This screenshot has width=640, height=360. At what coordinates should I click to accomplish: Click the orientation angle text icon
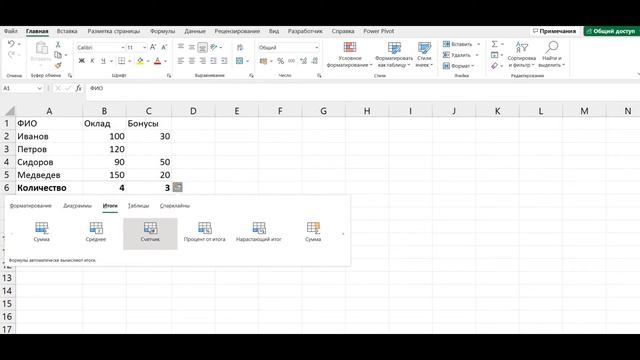[214, 47]
